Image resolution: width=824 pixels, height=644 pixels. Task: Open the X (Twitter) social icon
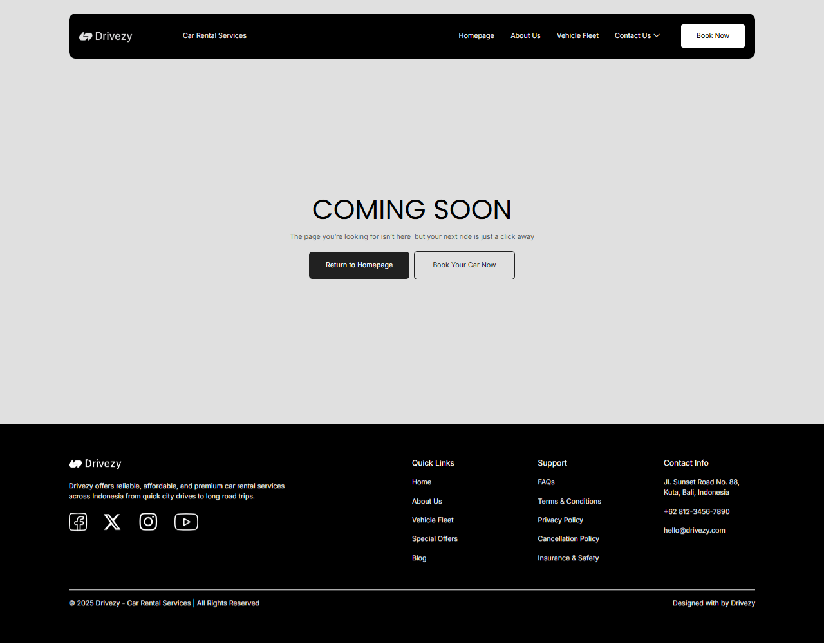coord(113,522)
